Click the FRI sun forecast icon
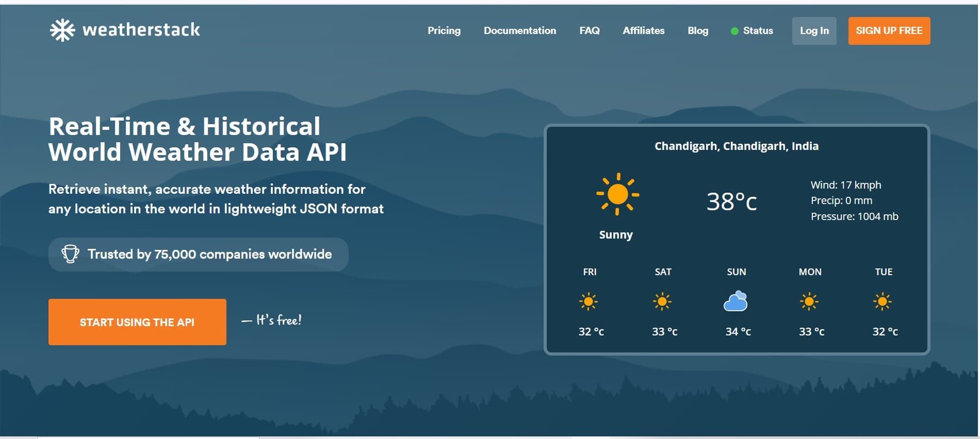Viewport: 980px width, 439px height. [x=589, y=301]
